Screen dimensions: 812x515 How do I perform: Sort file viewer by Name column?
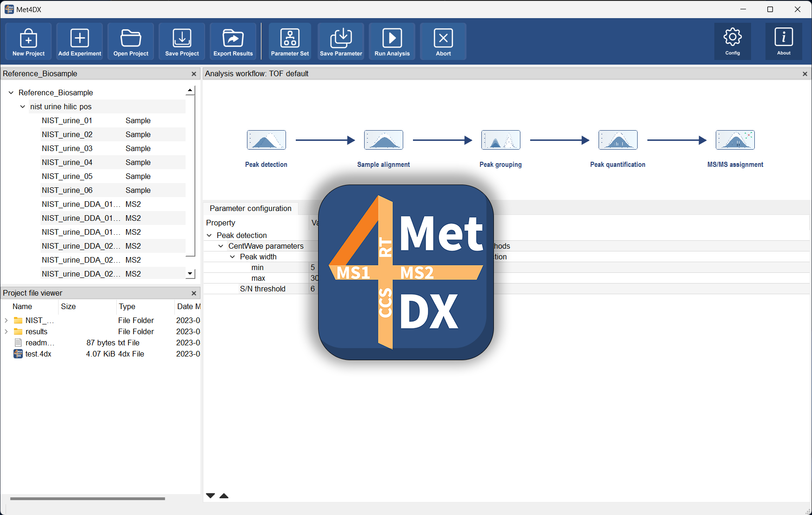tap(30, 306)
